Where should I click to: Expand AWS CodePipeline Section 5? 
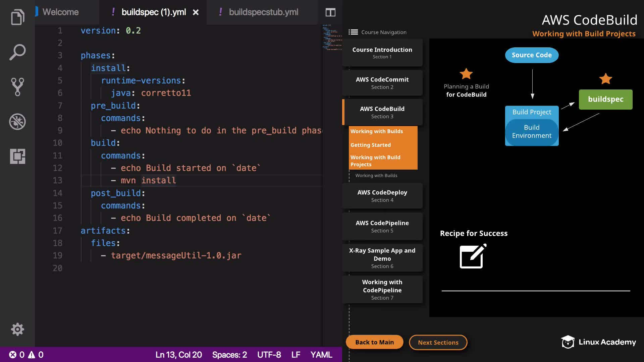click(382, 226)
